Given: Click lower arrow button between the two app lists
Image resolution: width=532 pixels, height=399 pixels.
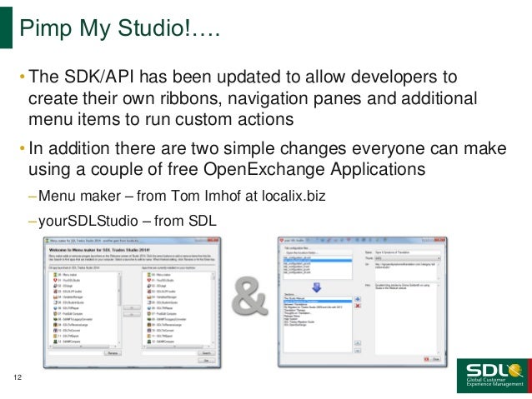Looking at the screenshot, I should point(132,315).
